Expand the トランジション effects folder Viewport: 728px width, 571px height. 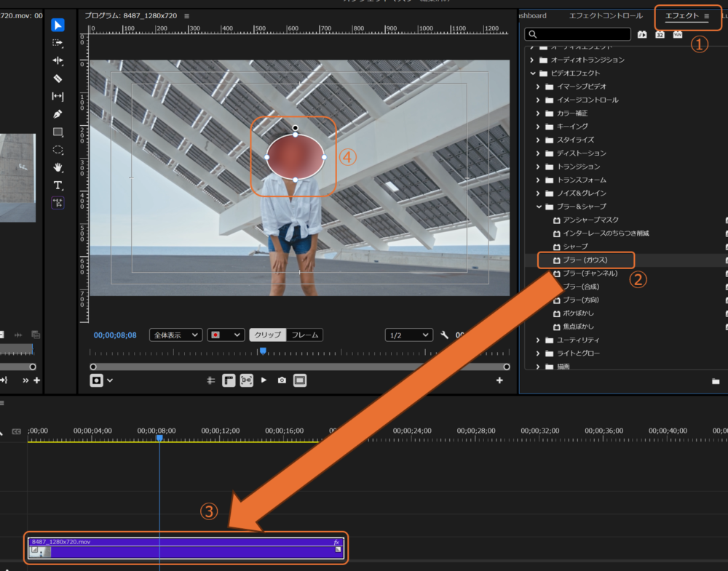coord(538,167)
